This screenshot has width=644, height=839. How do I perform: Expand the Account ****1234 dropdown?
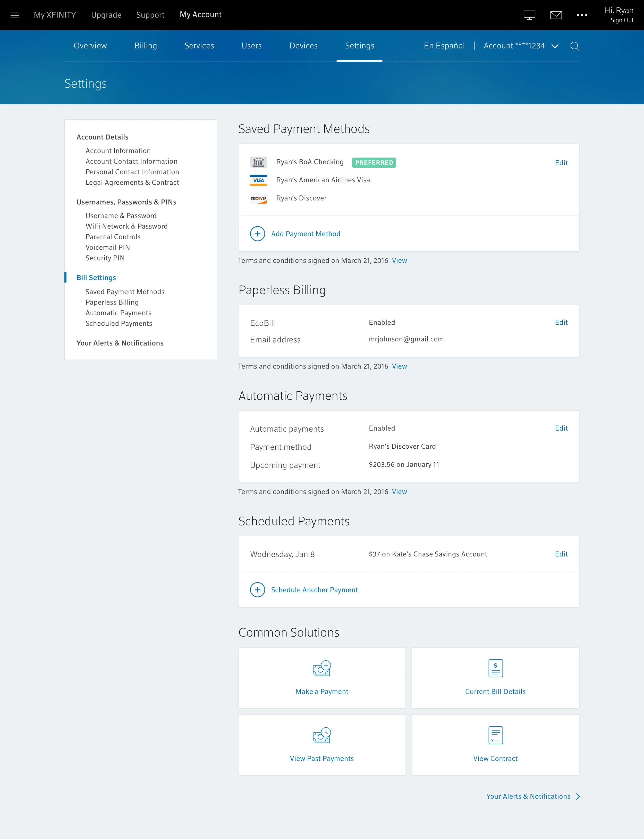555,46
